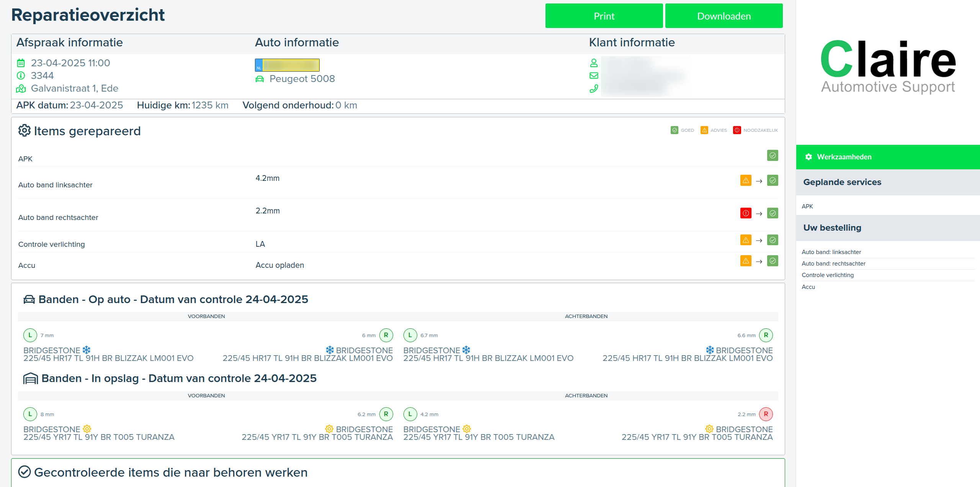
Task: Click the calendar icon beside appointment date
Action: point(21,63)
